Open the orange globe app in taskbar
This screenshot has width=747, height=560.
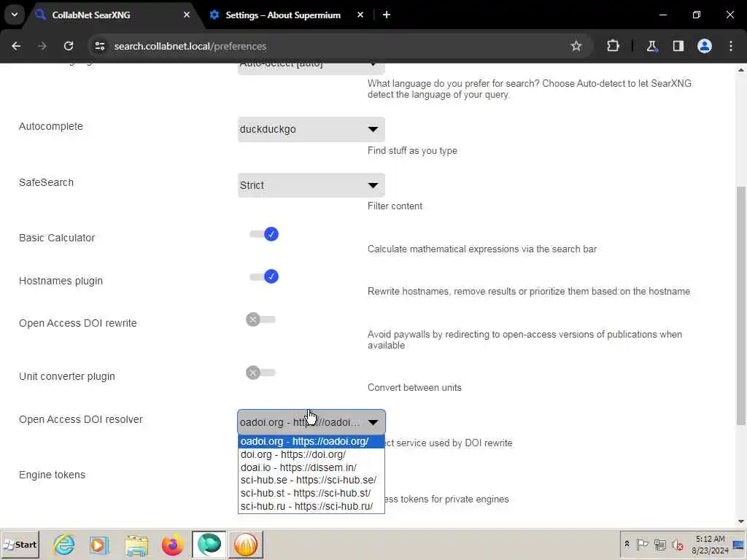[245, 544]
